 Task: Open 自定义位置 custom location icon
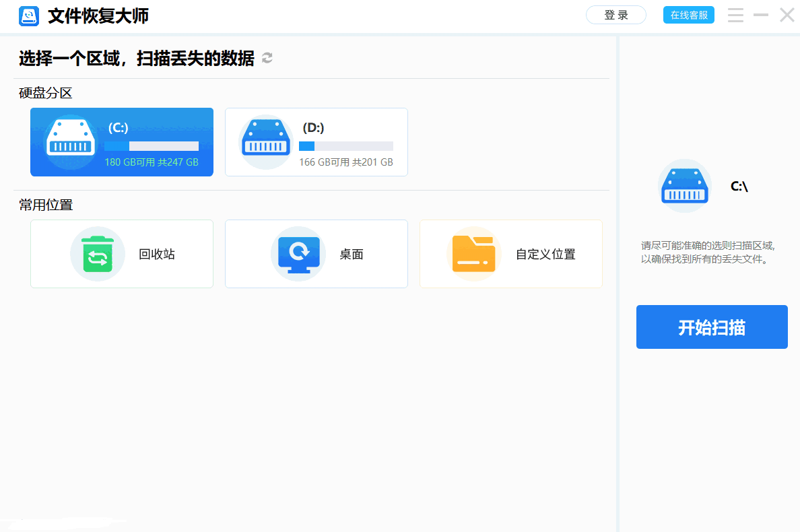(x=473, y=254)
